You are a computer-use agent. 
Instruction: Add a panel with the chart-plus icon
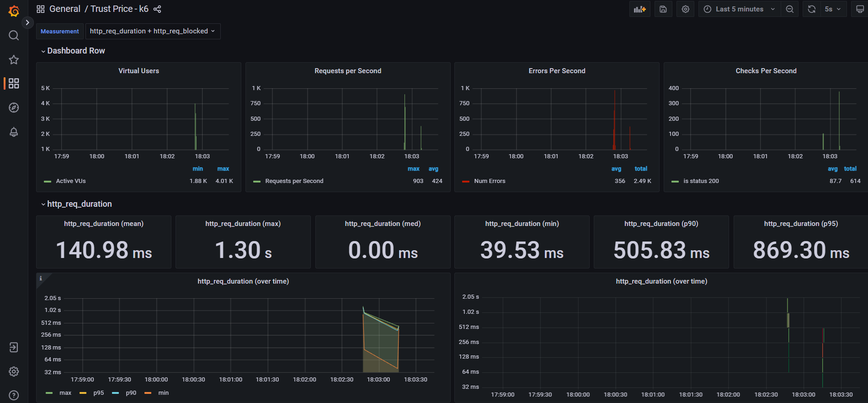click(x=640, y=9)
